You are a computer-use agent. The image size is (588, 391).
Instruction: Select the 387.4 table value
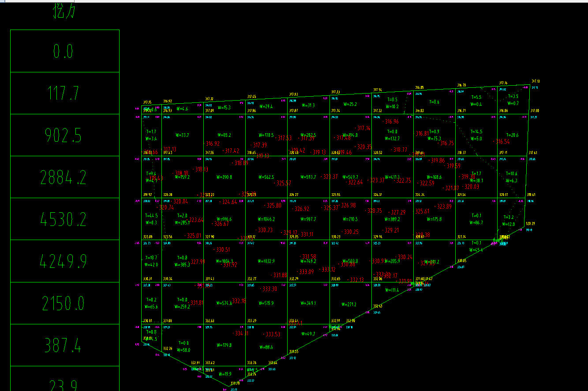point(63,346)
